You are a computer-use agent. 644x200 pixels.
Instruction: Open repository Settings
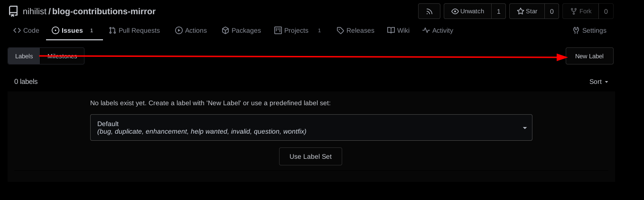pos(589,30)
